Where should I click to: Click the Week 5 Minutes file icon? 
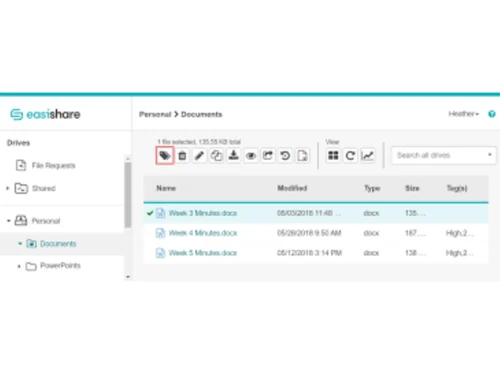tap(160, 253)
